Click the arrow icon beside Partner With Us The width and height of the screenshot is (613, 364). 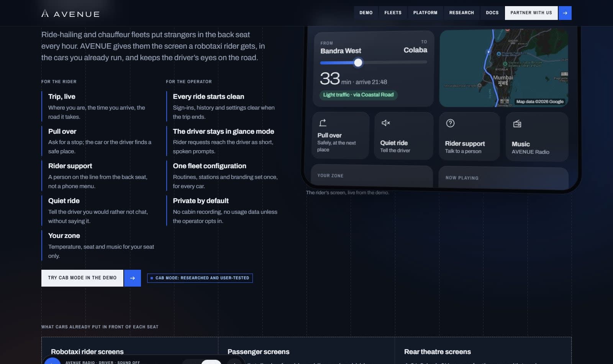[x=565, y=13]
